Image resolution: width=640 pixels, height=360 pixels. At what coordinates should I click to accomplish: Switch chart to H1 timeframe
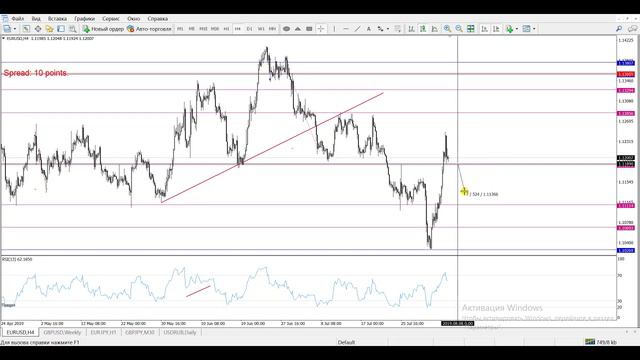click(x=226, y=29)
